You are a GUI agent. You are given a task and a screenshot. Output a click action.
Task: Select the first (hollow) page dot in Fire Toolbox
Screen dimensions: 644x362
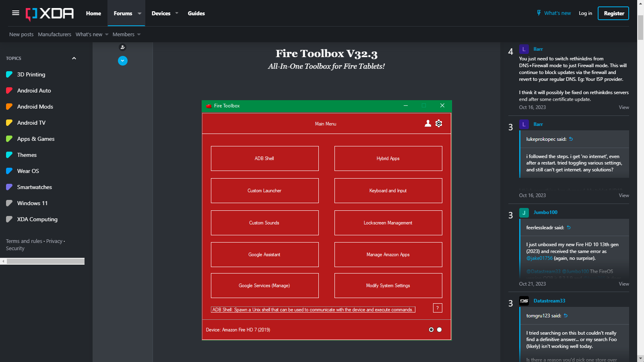[x=431, y=330]
